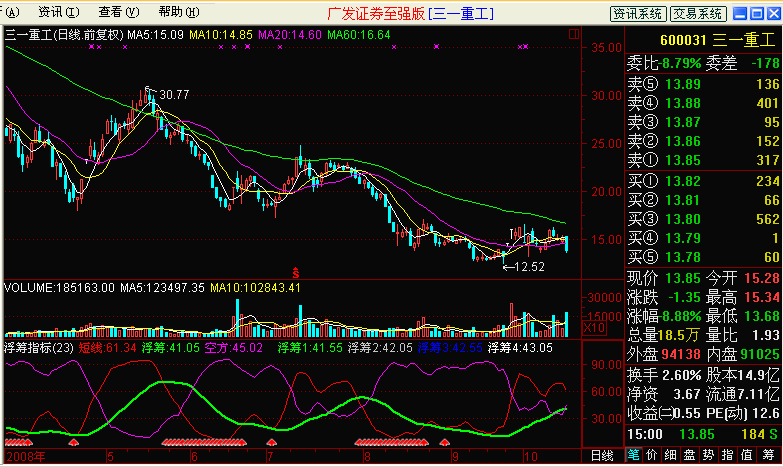Select the 细 tab at the bottom
Viewport: 783px width, 467px height.
click(x=671, y=455)
